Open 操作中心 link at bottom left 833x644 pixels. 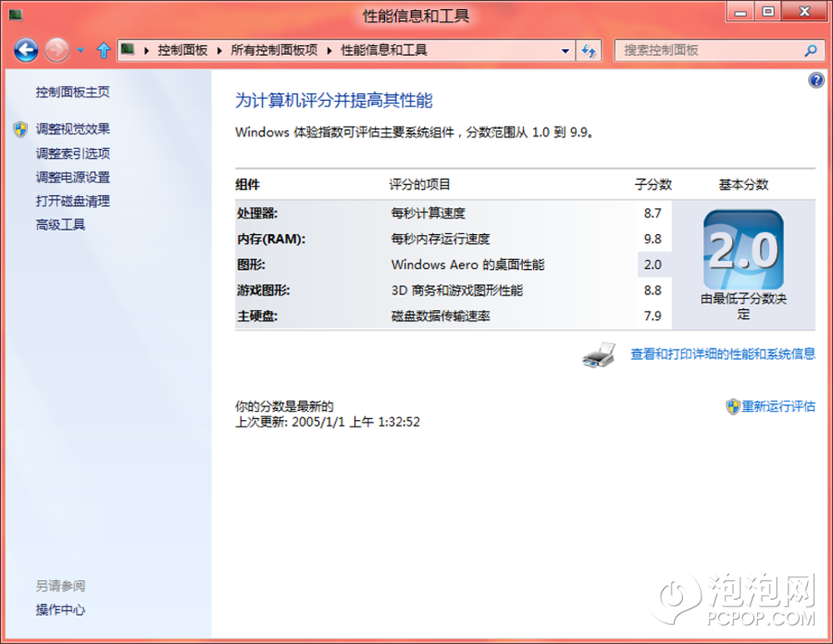(61, 610)
